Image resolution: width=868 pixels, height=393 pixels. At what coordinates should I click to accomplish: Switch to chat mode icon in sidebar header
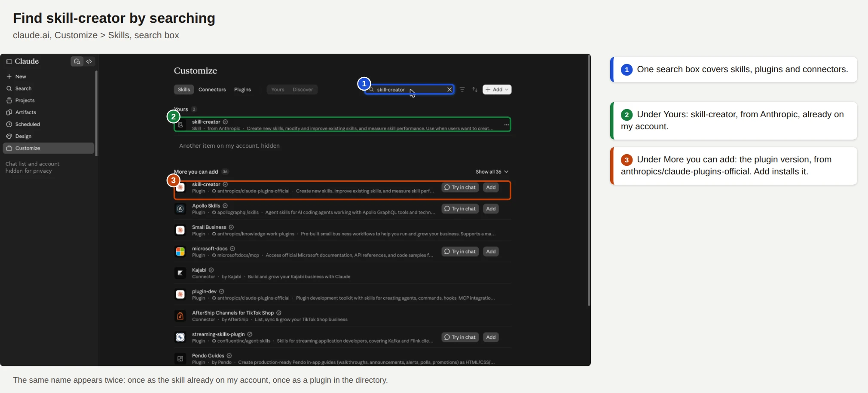[x=77, y=61]
